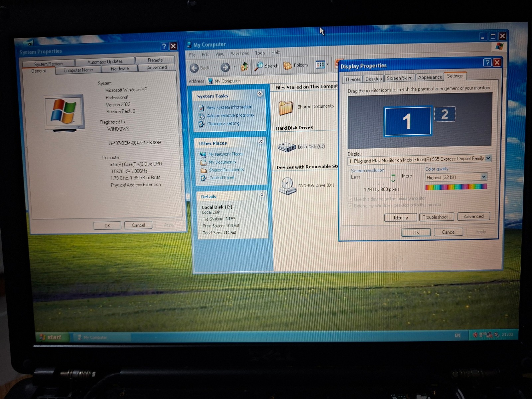
Task: Click the Advanced button in Display Properties
Action: 473,216
